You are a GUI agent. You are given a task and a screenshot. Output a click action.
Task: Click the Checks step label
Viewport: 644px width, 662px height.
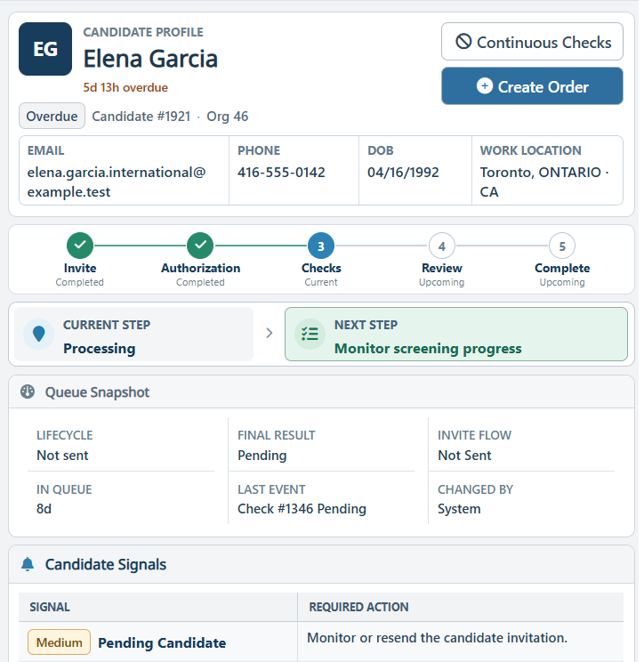point(321,268)
